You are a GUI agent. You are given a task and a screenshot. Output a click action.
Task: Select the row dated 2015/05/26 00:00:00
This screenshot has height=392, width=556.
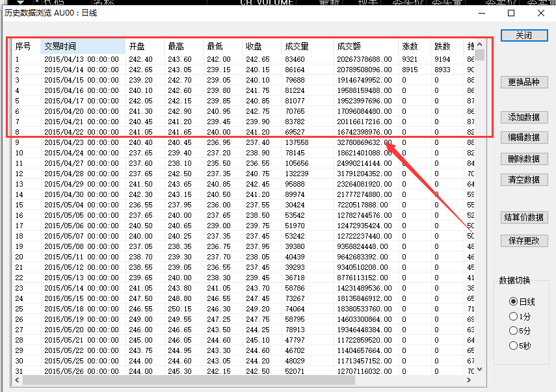point(243,371)
